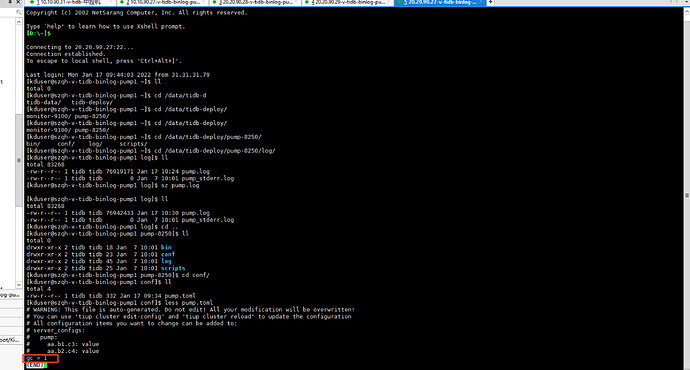Click the left panel scrollbar down arrow

(18, 285)
